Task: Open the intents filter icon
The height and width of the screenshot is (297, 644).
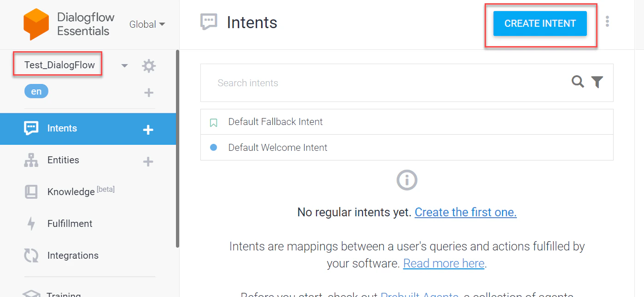Action: (x=597, y=82)
